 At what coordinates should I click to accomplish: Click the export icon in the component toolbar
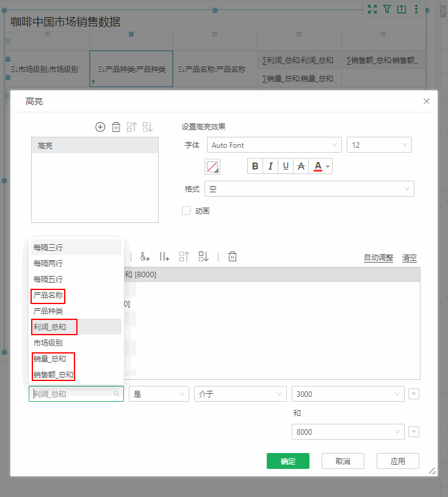coord(402,9)
